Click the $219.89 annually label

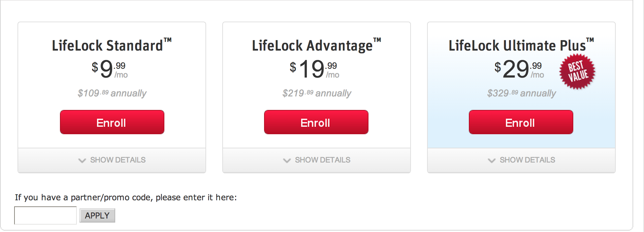316,93
